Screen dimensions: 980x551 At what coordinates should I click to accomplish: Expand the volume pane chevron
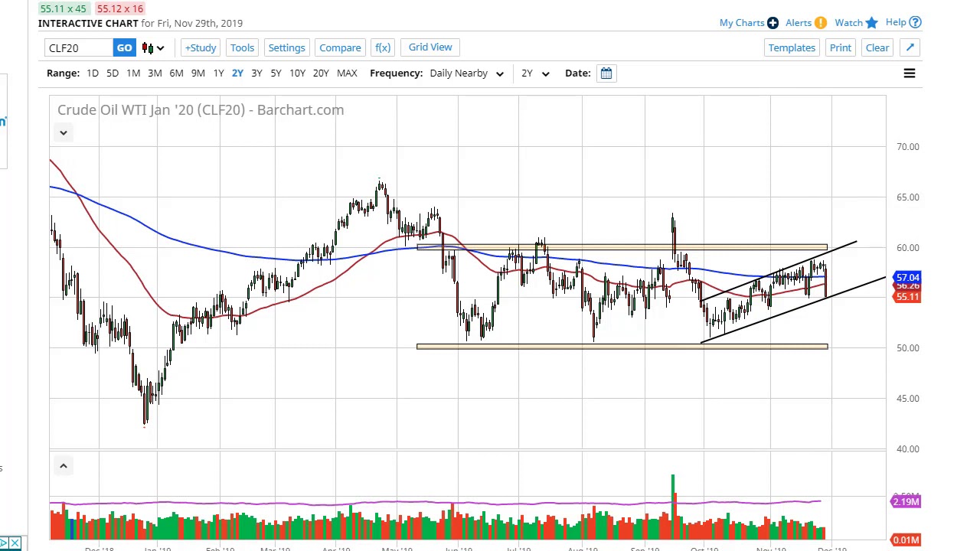[64, 466]
